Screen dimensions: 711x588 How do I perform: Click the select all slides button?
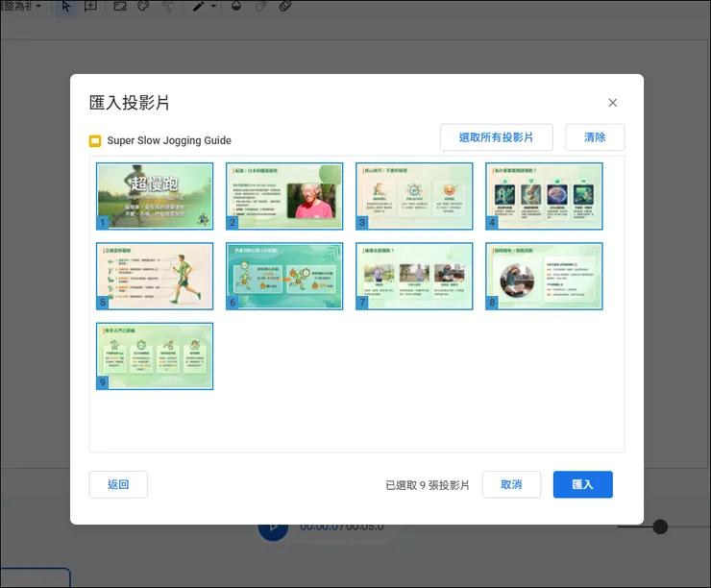coord(497,137)
